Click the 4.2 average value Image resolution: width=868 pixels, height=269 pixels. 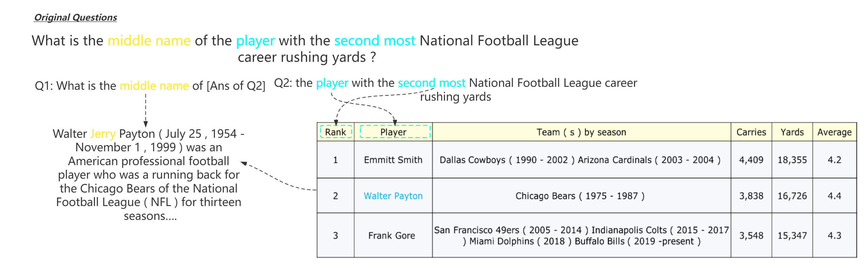(834, 160)
